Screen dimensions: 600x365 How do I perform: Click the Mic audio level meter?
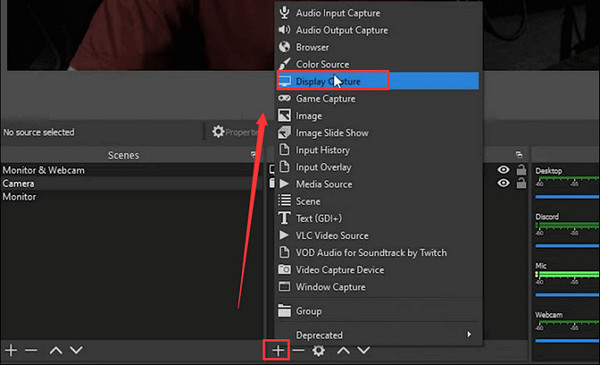coord(567,274)
